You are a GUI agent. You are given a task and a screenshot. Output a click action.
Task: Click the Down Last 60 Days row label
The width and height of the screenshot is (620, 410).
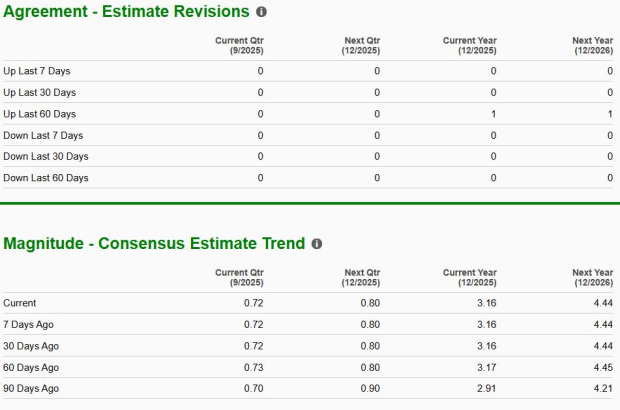(x=46, y=178)
